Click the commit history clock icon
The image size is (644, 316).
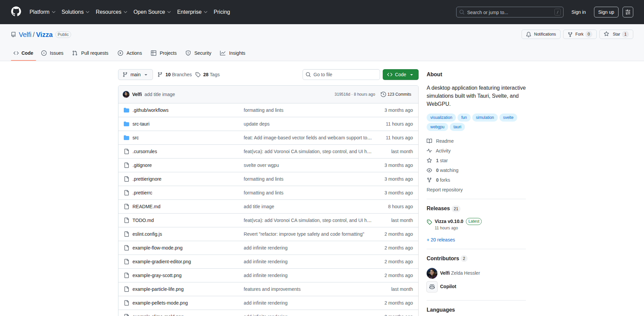(x=383, y=94)
